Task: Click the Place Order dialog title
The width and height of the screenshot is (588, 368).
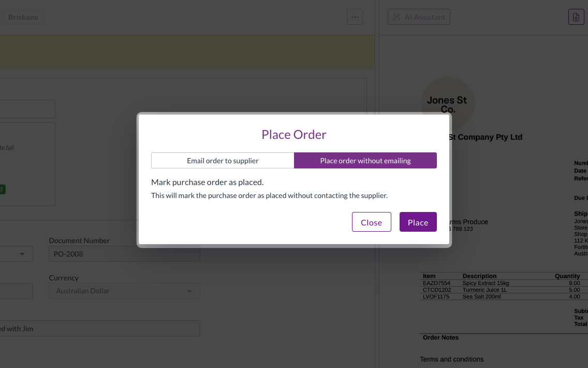Action: click(294, 134)
